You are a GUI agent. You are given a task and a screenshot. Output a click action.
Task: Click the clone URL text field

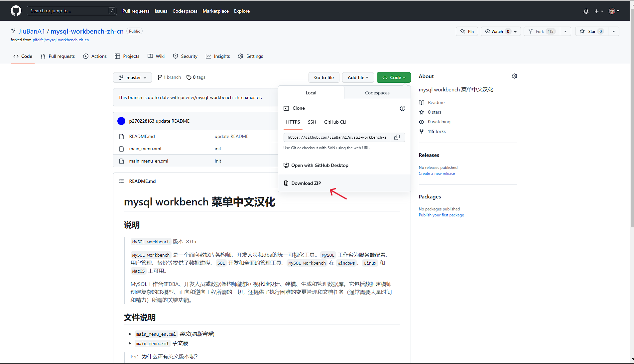pyautogui.click(x=337, y=137)
